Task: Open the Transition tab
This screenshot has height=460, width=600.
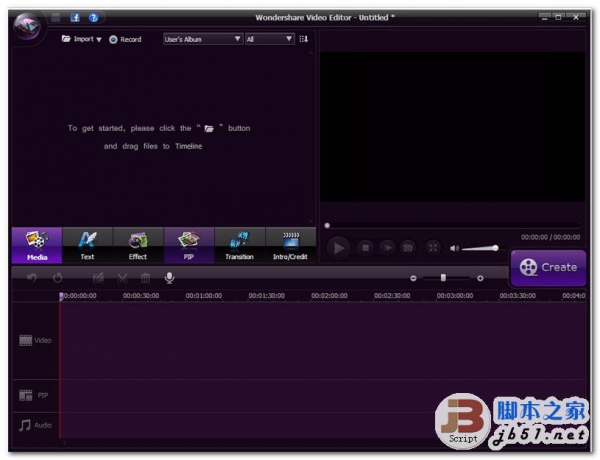Action: click(240, 245)
